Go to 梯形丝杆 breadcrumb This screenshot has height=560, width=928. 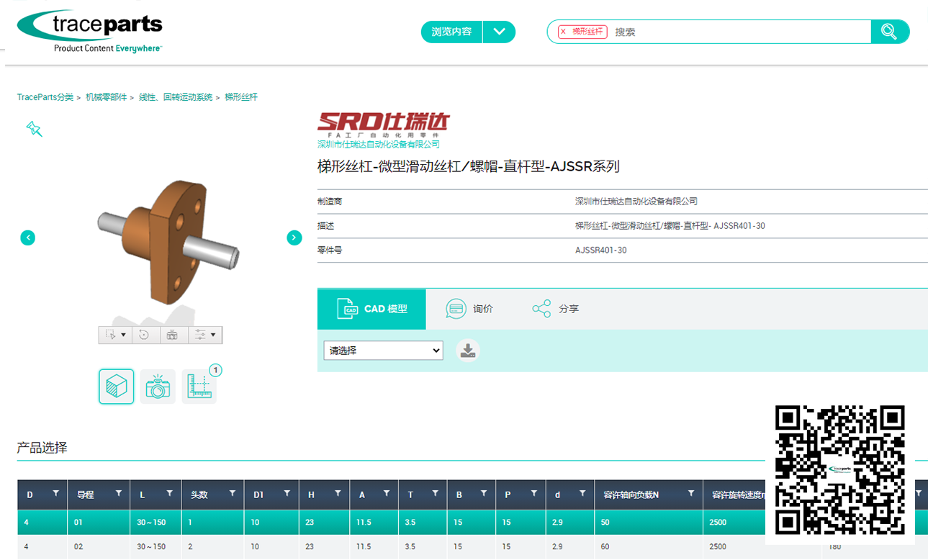pyautogui.click(x=241, y=97)
